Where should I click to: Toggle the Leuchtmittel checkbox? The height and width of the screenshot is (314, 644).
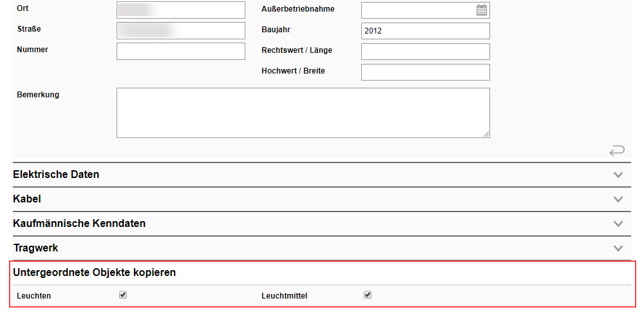pos(368,295)
